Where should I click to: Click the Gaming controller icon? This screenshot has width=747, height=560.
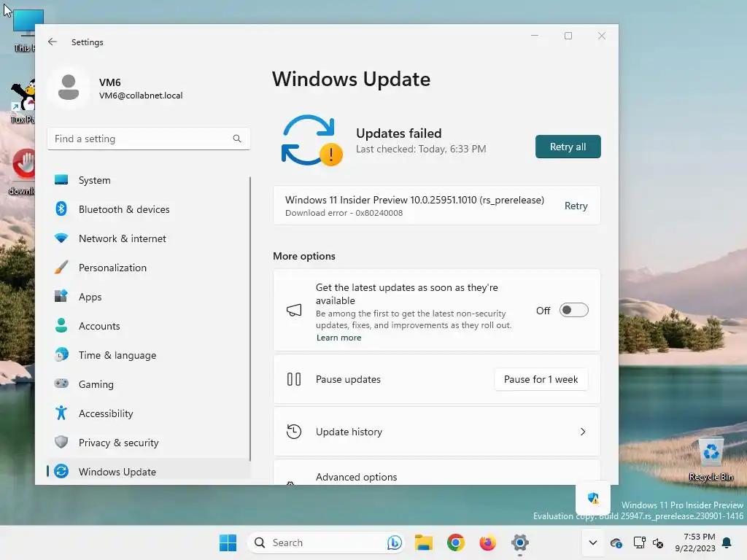(61, 384)
